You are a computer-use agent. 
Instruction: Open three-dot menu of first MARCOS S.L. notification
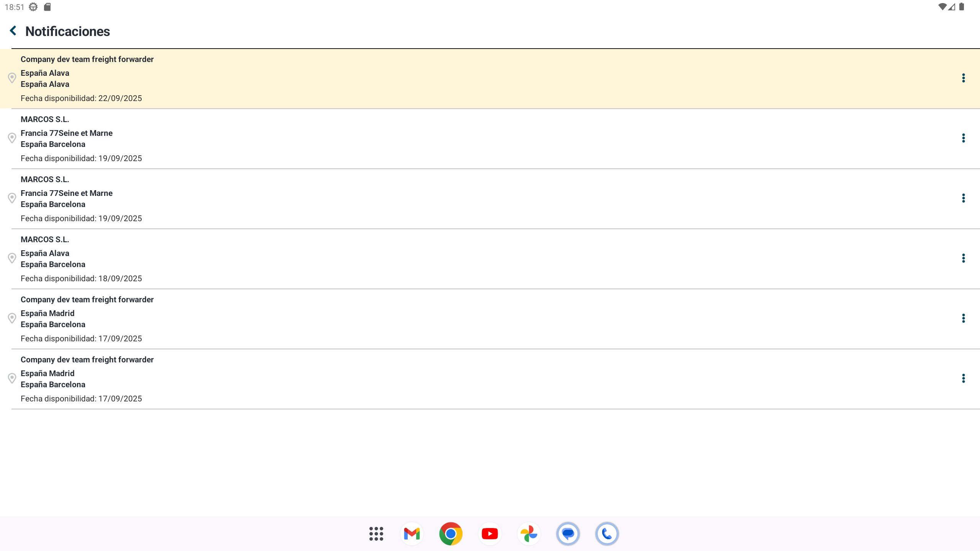coord(963,138)
